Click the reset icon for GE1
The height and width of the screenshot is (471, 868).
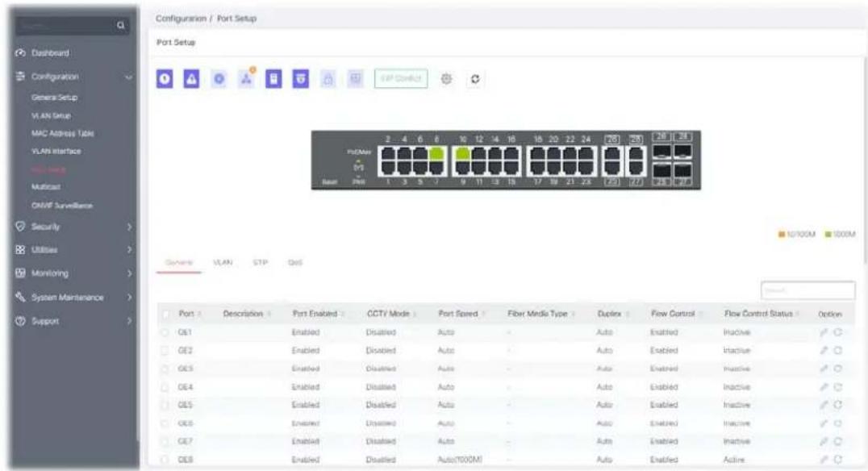(837, 332)
